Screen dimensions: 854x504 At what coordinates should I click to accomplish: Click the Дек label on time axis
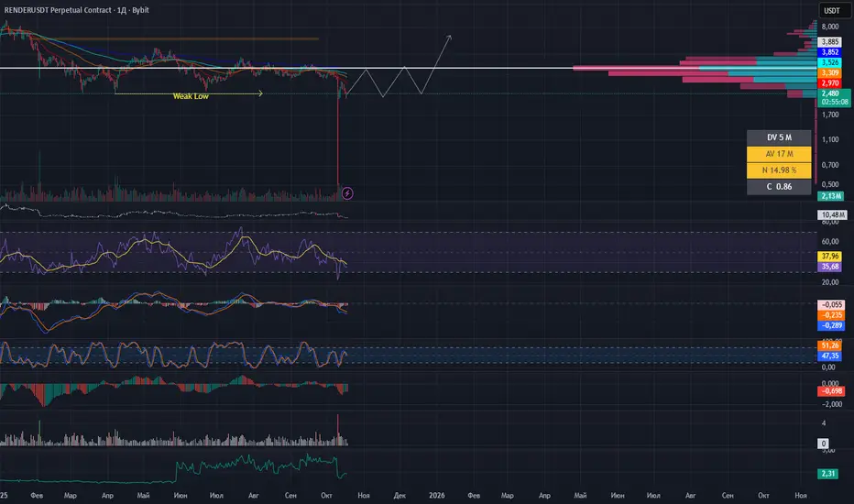tap(400, 495)
